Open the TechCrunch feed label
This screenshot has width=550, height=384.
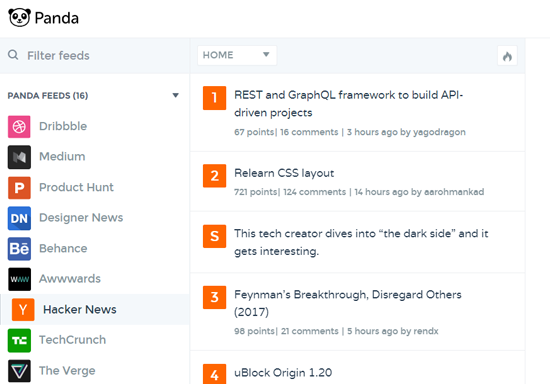(x=73, y=340)
